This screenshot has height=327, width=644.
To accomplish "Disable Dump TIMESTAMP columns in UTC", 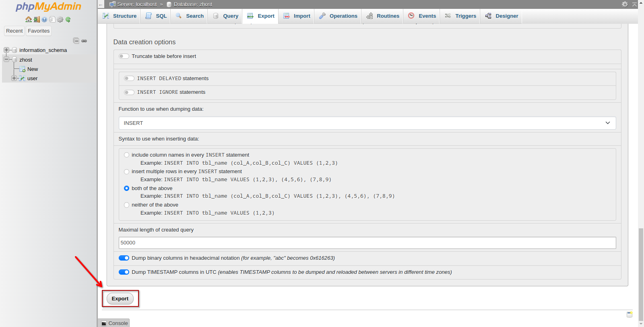I will [124, 272].
